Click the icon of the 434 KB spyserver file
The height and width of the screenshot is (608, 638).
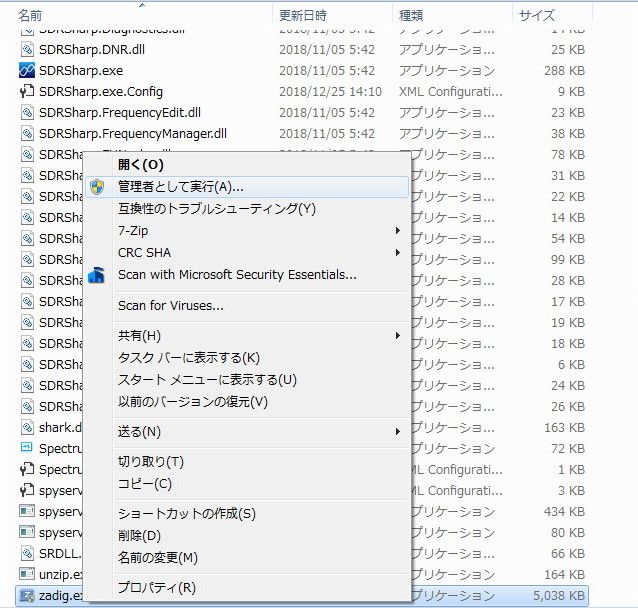click(27, 511)
